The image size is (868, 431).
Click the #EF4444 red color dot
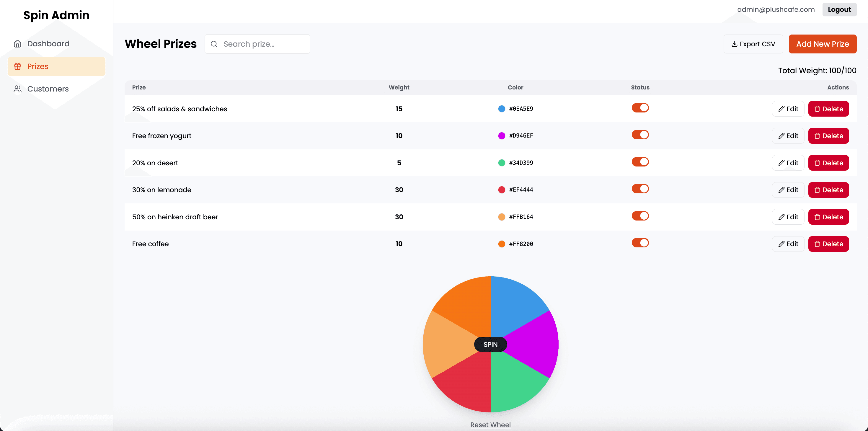[501, 190]
